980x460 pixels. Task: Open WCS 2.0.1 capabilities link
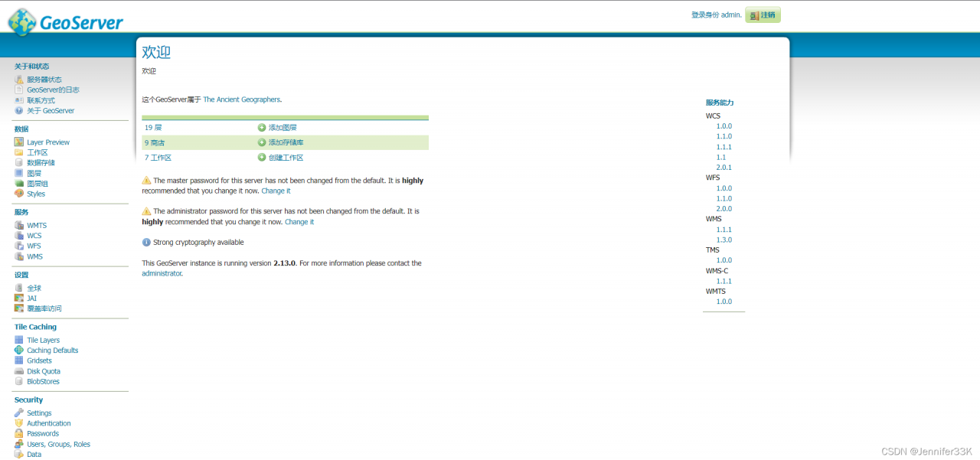pos(724,168)
